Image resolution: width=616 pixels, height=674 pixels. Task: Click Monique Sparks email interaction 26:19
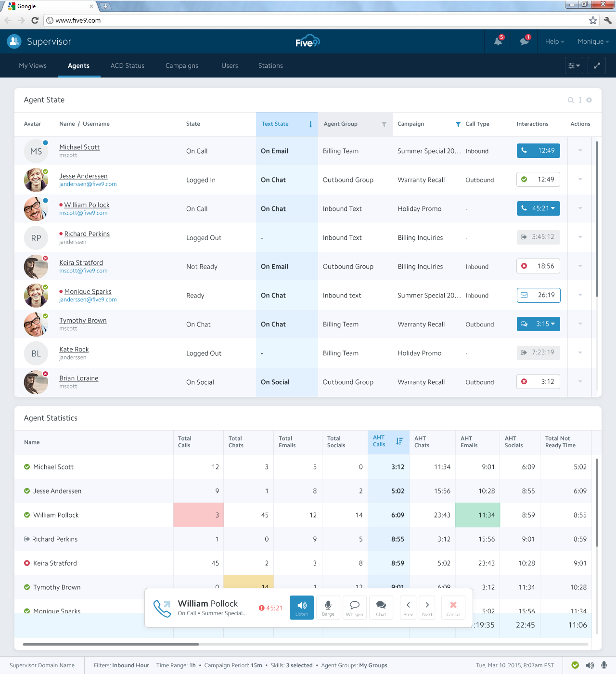539,295
